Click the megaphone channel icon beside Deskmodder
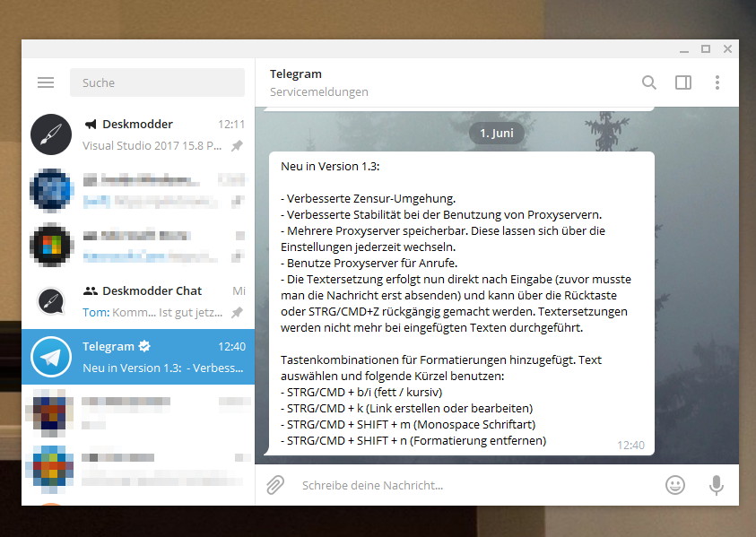Screen dimensions: 756x537 coord(91,125)
